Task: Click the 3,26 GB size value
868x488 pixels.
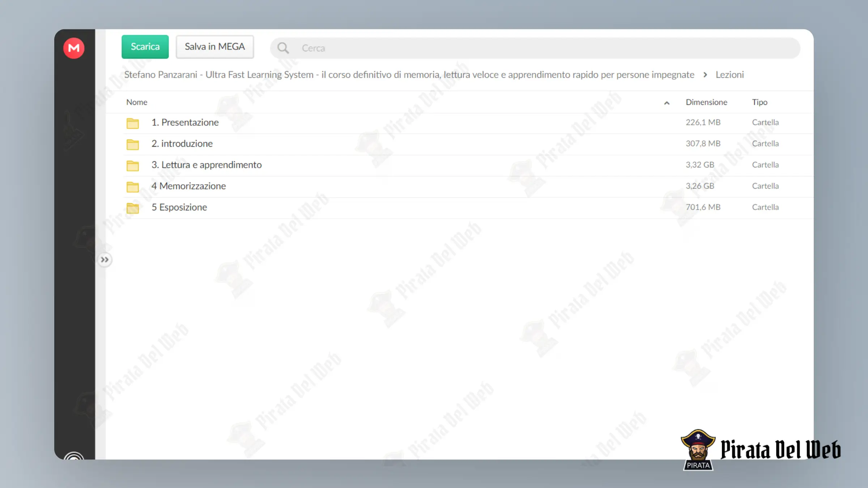Action: [700, 186]
